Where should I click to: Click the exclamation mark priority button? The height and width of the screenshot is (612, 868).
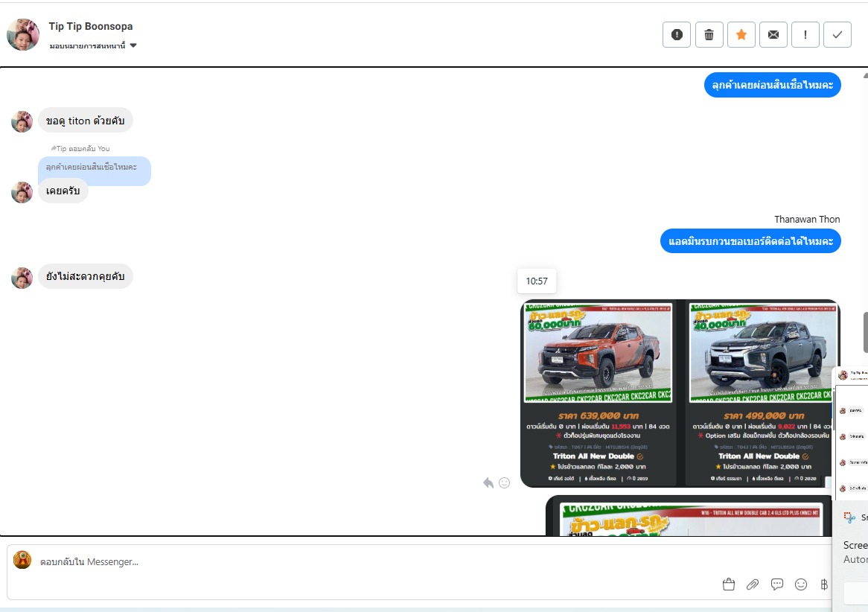point(805,34)
